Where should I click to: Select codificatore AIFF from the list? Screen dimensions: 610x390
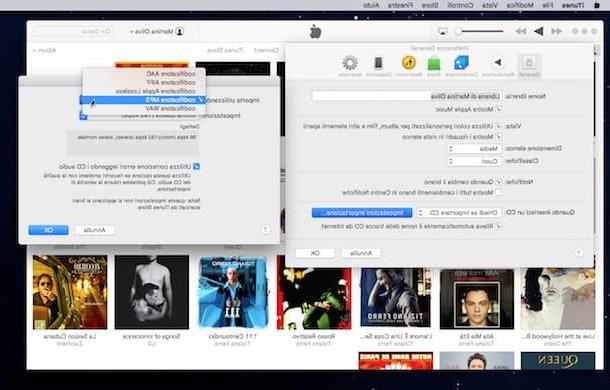click(x=144, y=82)
